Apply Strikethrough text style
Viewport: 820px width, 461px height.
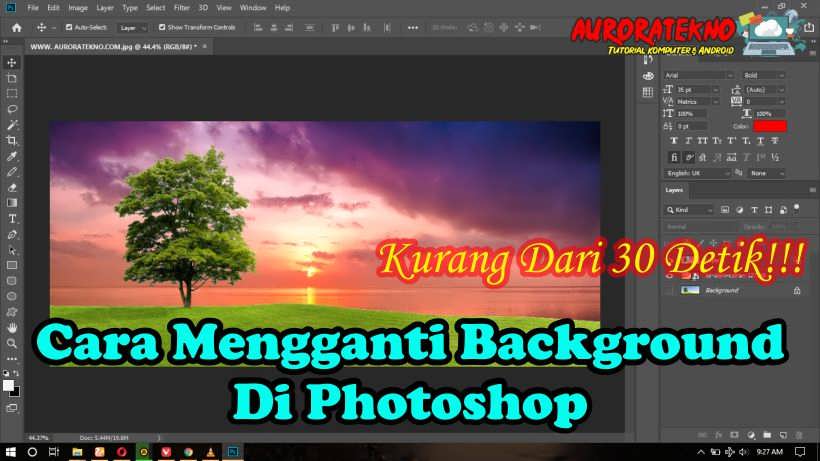point(775,141)
